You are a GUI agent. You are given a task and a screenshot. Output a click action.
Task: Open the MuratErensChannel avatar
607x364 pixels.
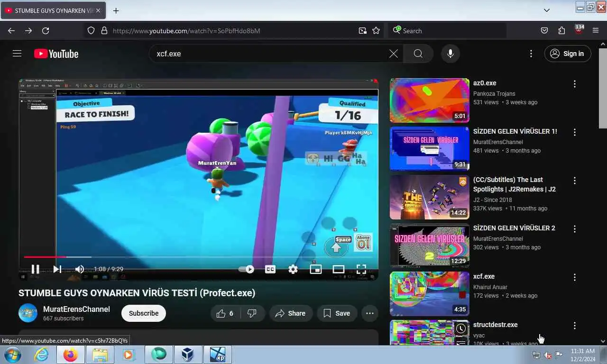(x=28, y=313)
